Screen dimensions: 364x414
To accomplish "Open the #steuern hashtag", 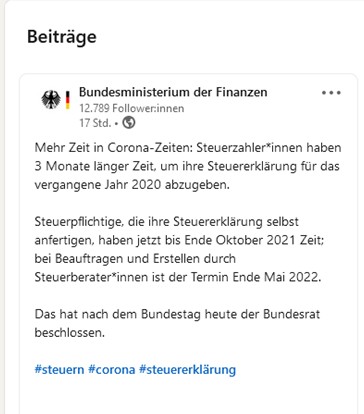I will pyautogui.click(x=59, y=370).
